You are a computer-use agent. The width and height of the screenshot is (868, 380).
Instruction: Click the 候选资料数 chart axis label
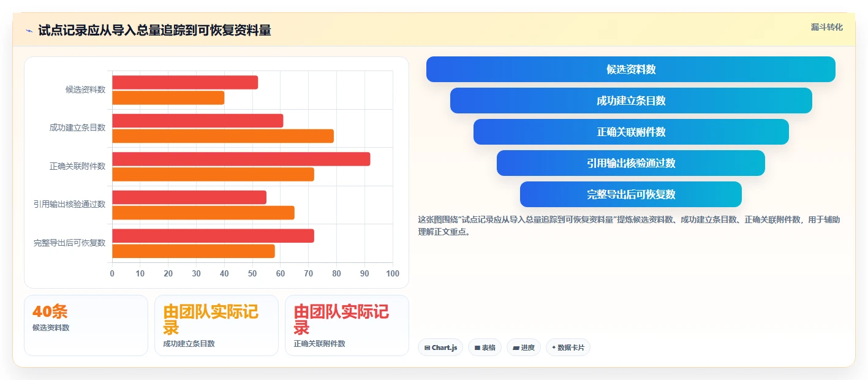[85, 89]
